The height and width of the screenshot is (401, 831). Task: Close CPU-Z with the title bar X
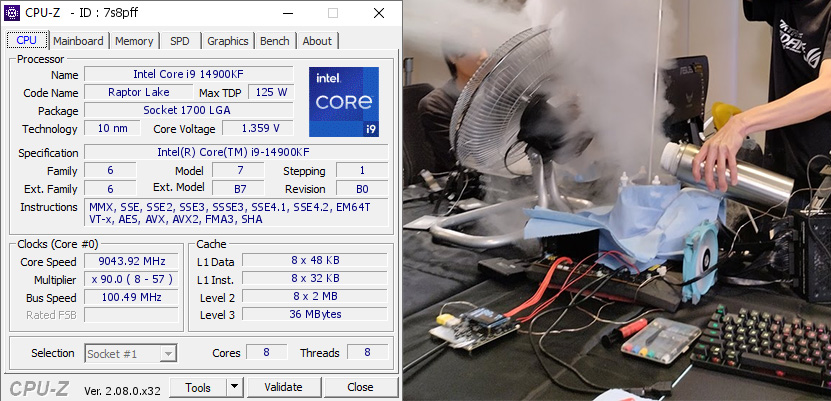coord(379,13)
